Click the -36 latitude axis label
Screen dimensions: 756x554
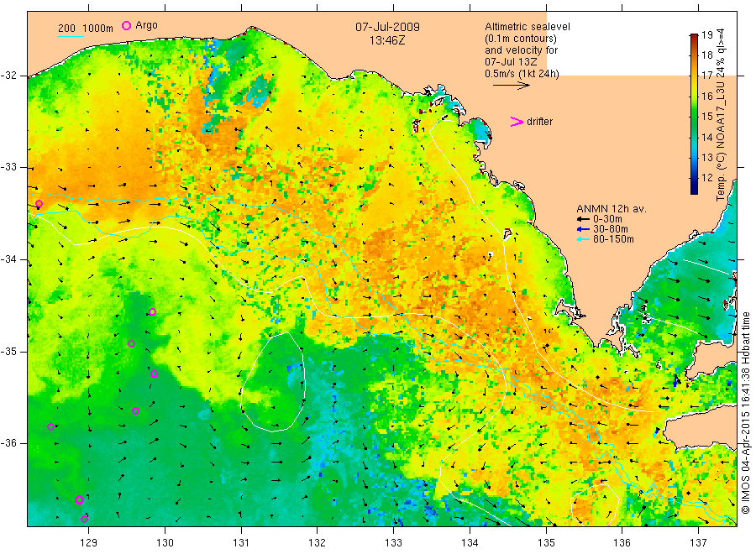[x=8, y=443]
